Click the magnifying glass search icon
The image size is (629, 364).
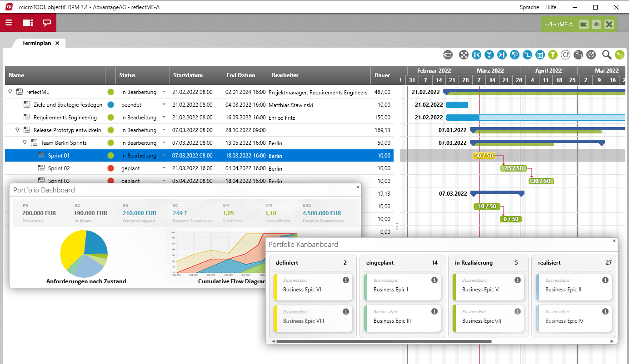pyautogui.click(x=606, y=55)
